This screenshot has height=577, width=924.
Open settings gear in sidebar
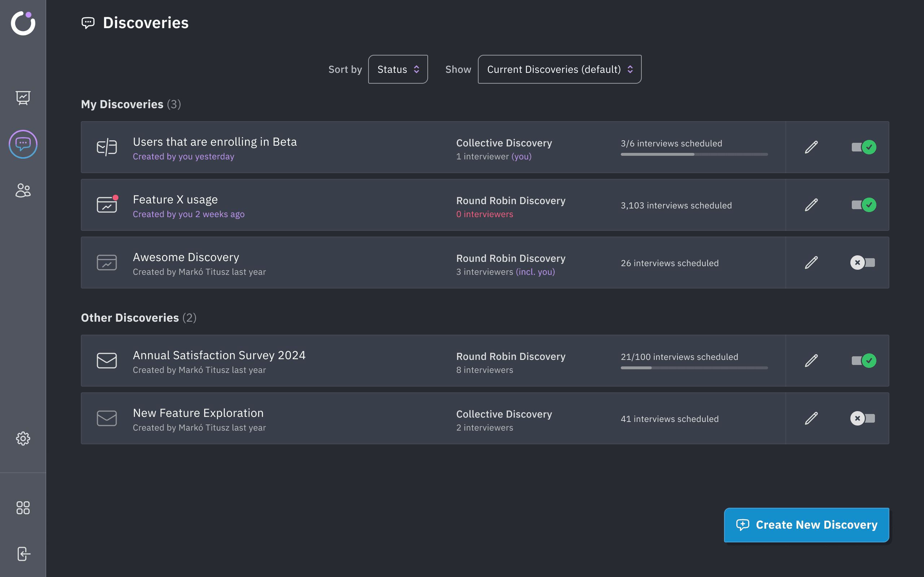(23, 439)
